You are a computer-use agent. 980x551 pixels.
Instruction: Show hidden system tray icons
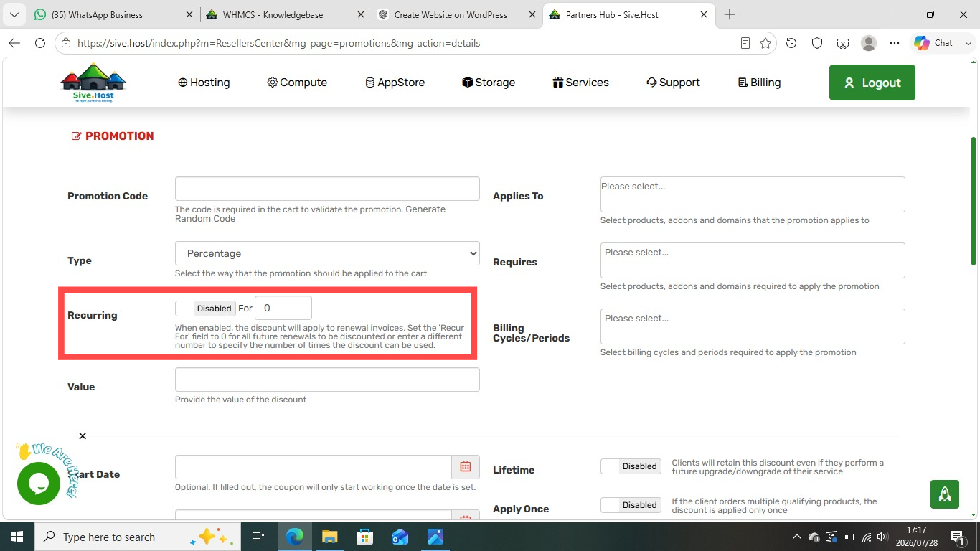[797, 537]
